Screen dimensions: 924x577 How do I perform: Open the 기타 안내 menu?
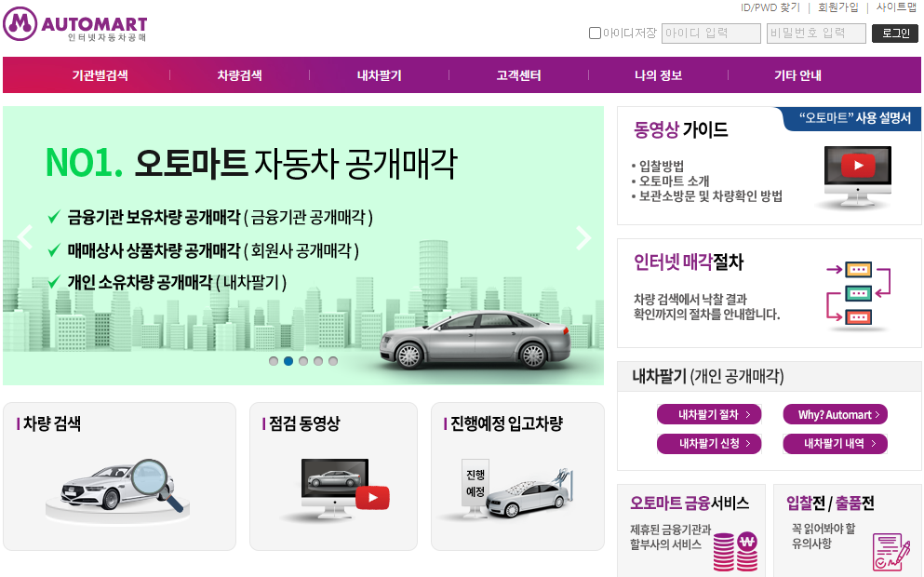pyautogui.click(x=797, y=75)
